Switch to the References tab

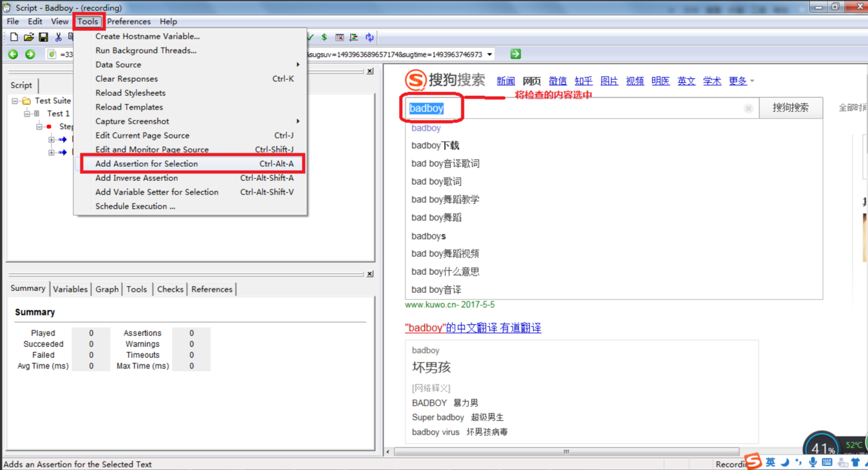pyautogui.click(x=212, y=289)
